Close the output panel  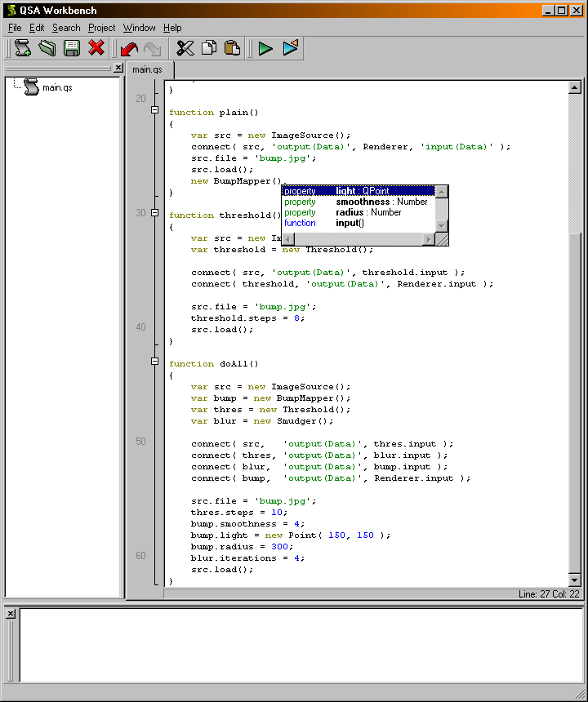coord(11,613)
